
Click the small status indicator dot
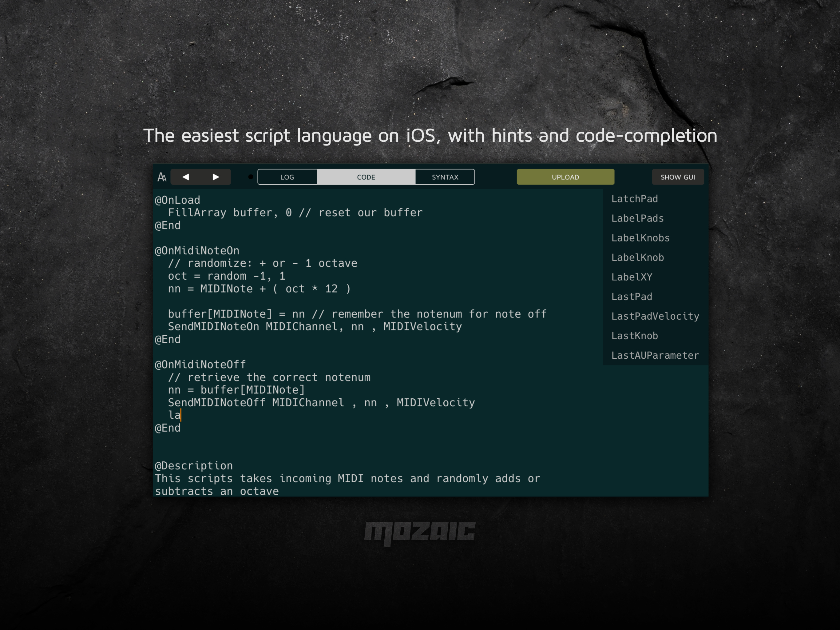(x=251, y=176)
